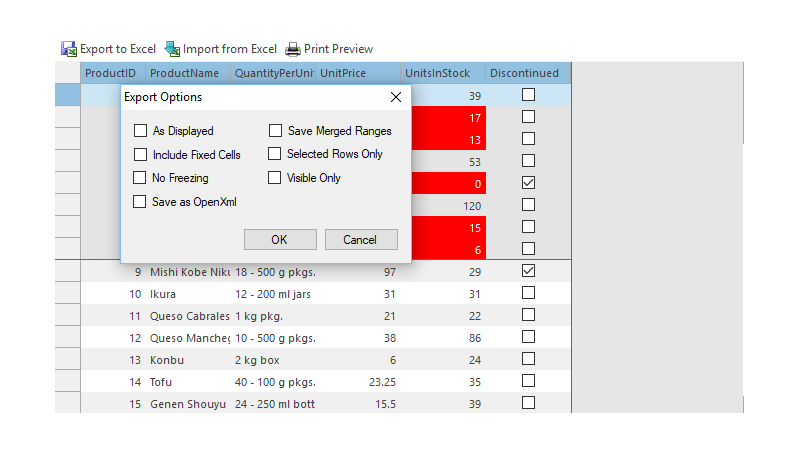
Task: Toggle Discontinued checkbox for Queso Cabrales
Action: point(529,315)
